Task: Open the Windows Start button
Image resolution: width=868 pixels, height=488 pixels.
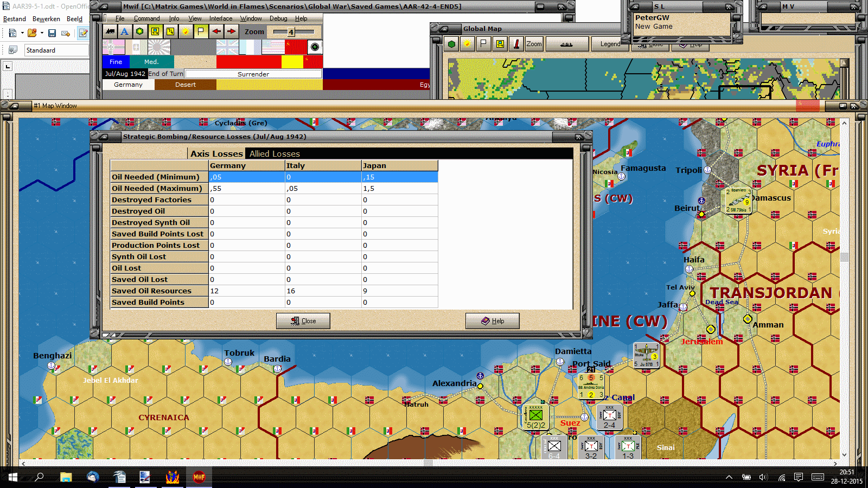Action: point(12,477)
